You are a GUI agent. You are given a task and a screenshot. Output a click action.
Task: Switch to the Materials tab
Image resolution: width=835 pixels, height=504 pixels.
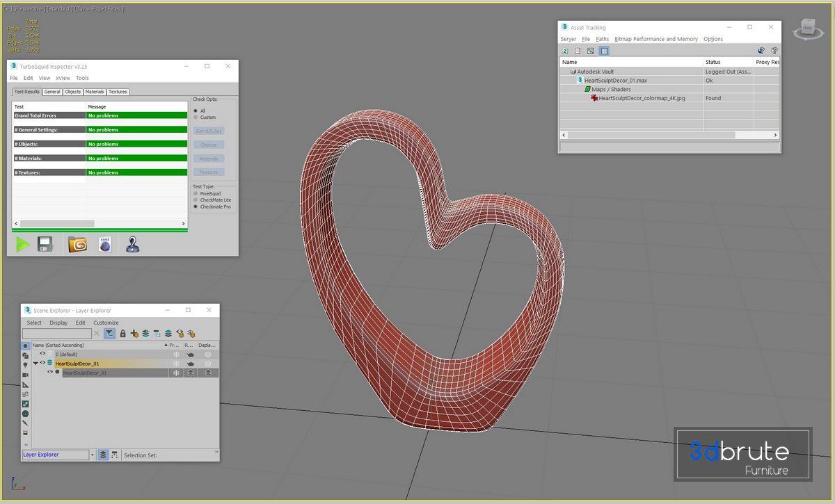coord(95,92)
